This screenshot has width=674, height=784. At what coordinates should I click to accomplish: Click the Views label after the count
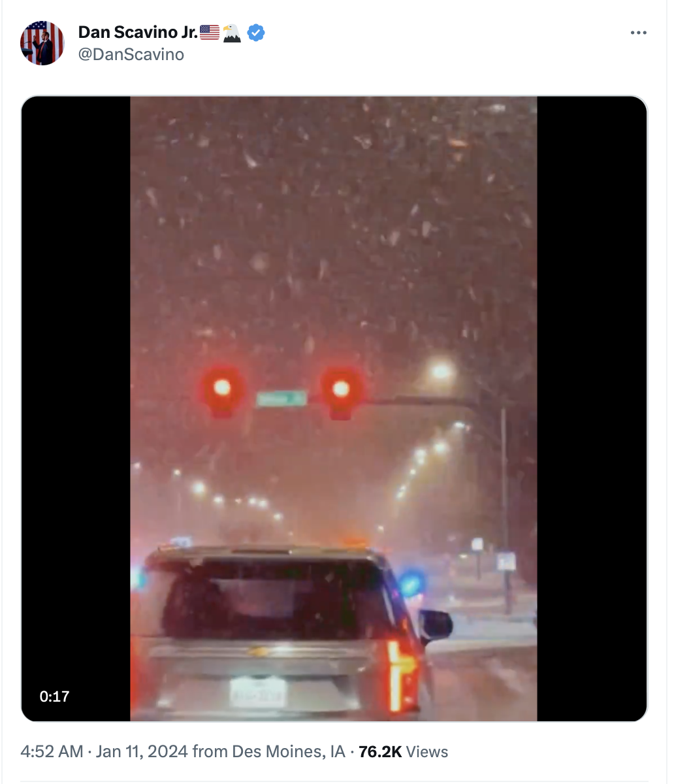(427, 751)
